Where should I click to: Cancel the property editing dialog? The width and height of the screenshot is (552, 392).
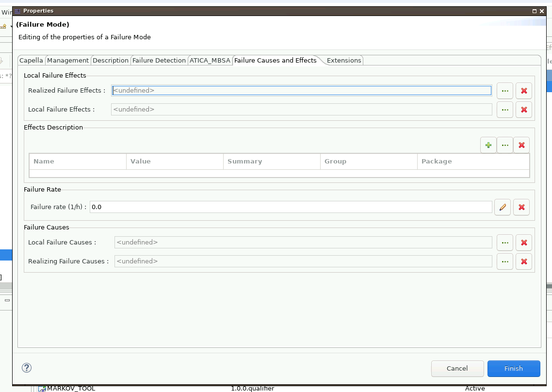pos(457,368)
